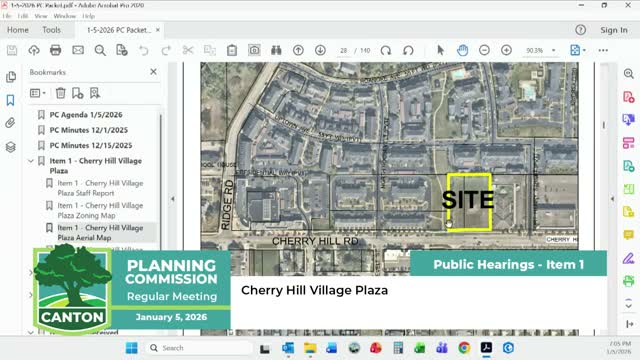Image resolution: width=640 pixels, height=360 pixels.
Task: Close the Bookmarks panel
Action: click(153, 72)
